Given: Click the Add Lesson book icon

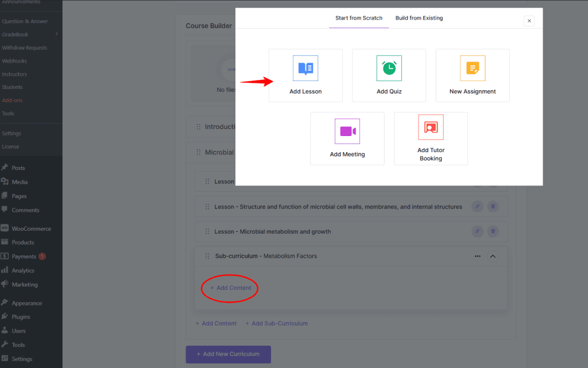Looking at the screenshot, I should pos(305,68).
